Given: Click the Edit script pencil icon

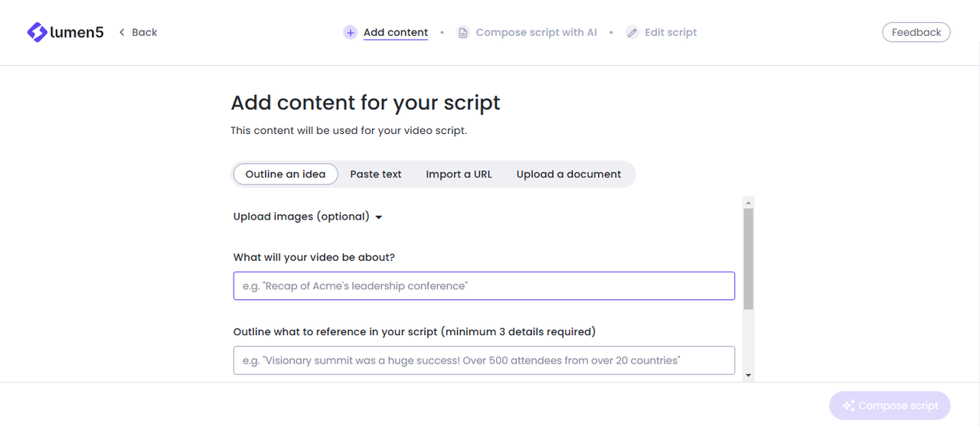Looking at the screenshot, I should [x=632, y=32].
